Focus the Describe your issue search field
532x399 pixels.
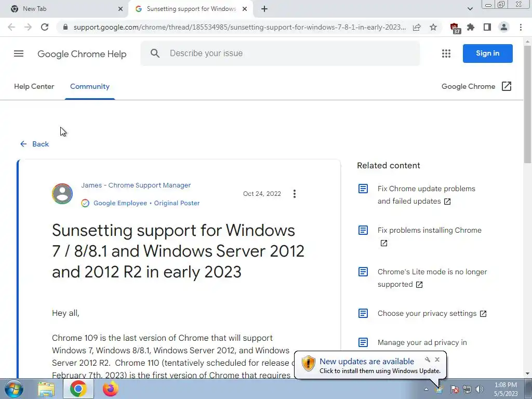pyautogui.click(x=280, y=54)
